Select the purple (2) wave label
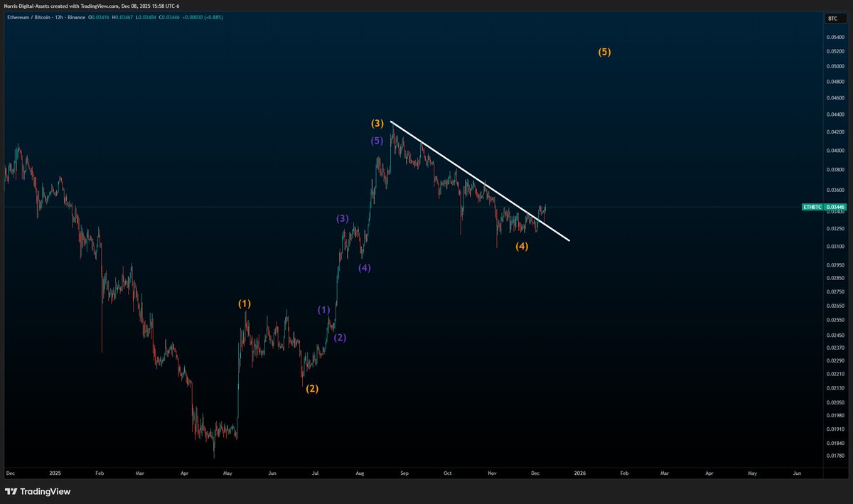Screen dimensions: 853x504 [340, 338]
